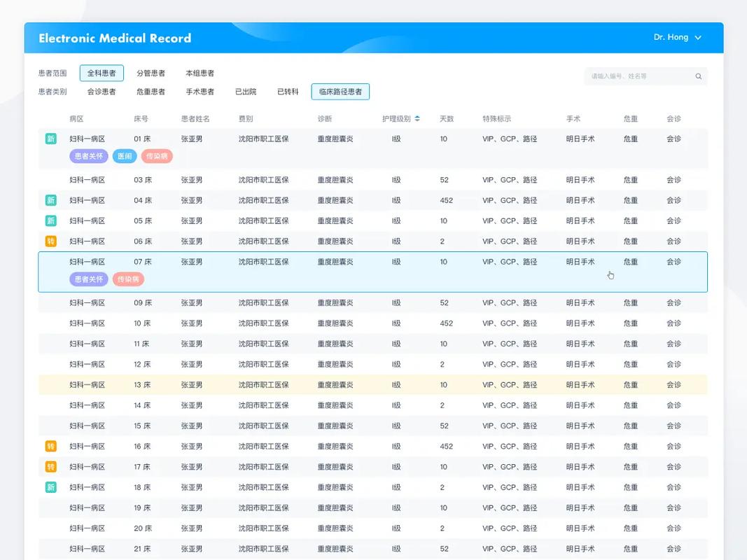
Task: Sort by 护理级别 column arrows
Action: pyautogui.click(x=417, y=119)
